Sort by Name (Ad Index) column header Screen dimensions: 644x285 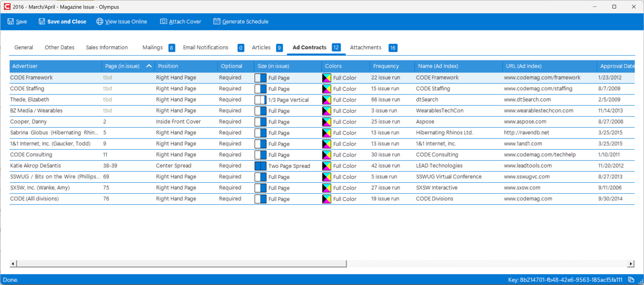click(458, 66)
